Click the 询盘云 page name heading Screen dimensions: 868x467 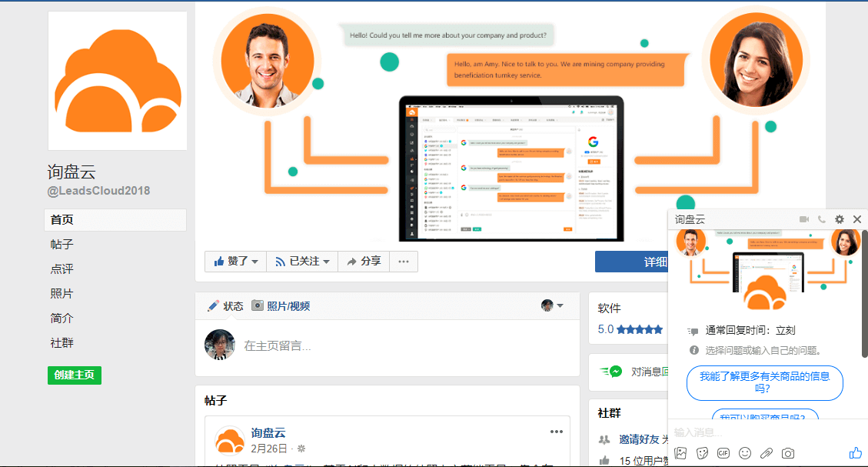pos(72,172)
